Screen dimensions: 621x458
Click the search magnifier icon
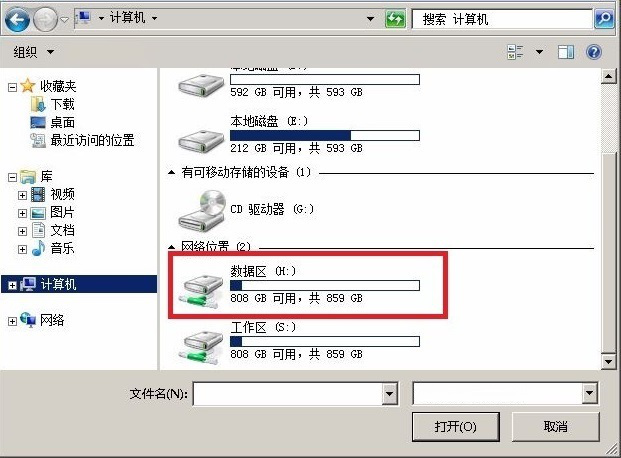[x=604, y=18]
